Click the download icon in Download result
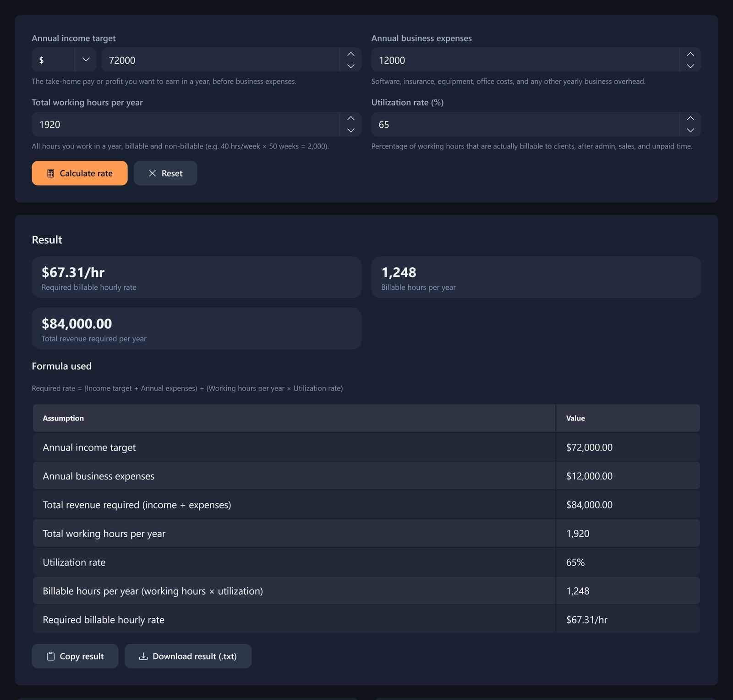 click(143, 656)
